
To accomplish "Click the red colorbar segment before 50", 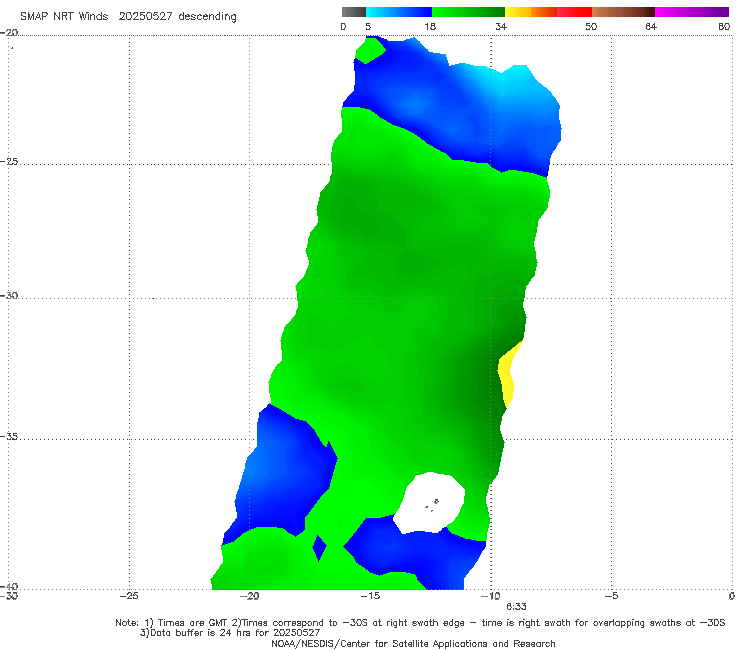I will 574,12.
